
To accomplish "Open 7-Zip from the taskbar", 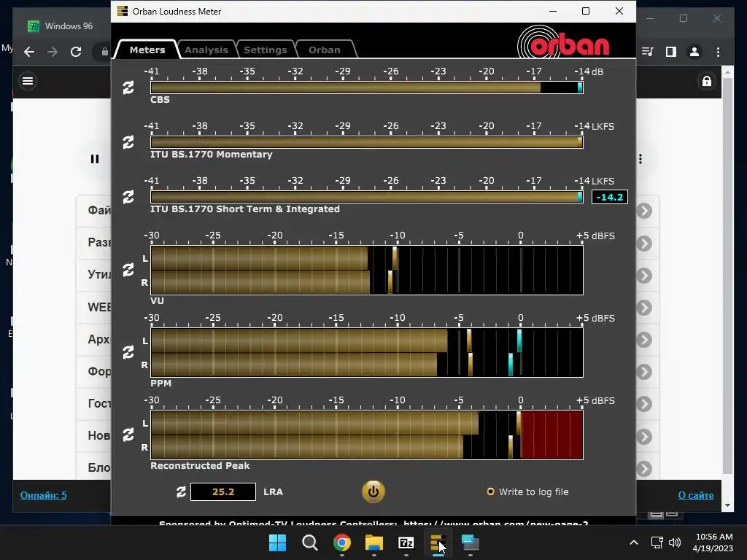I will tap(406, 542).
